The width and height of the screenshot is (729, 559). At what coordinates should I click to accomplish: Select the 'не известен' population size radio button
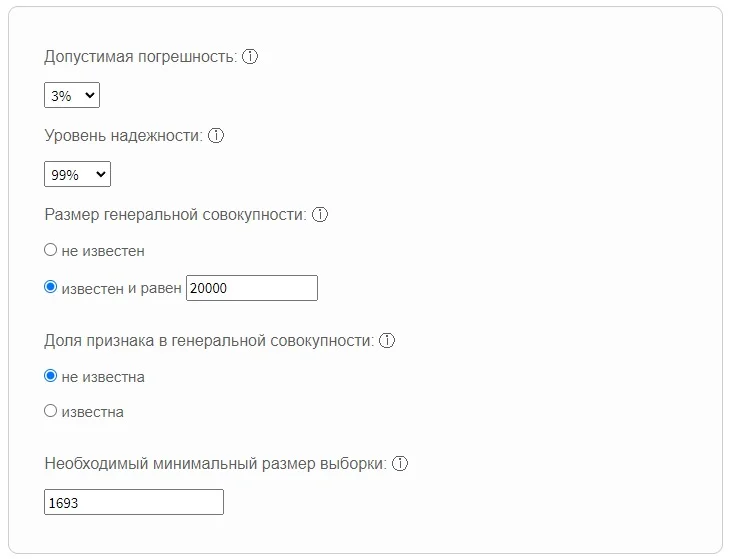(x=51, y=250)
